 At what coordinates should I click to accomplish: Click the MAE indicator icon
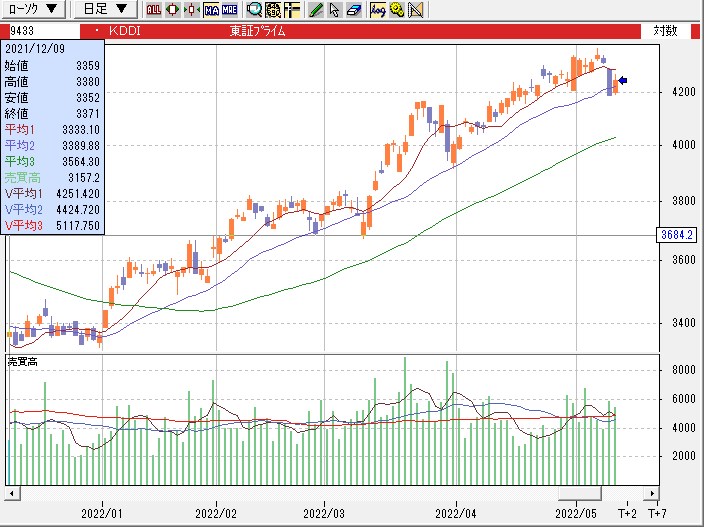(x=230, y=10)
